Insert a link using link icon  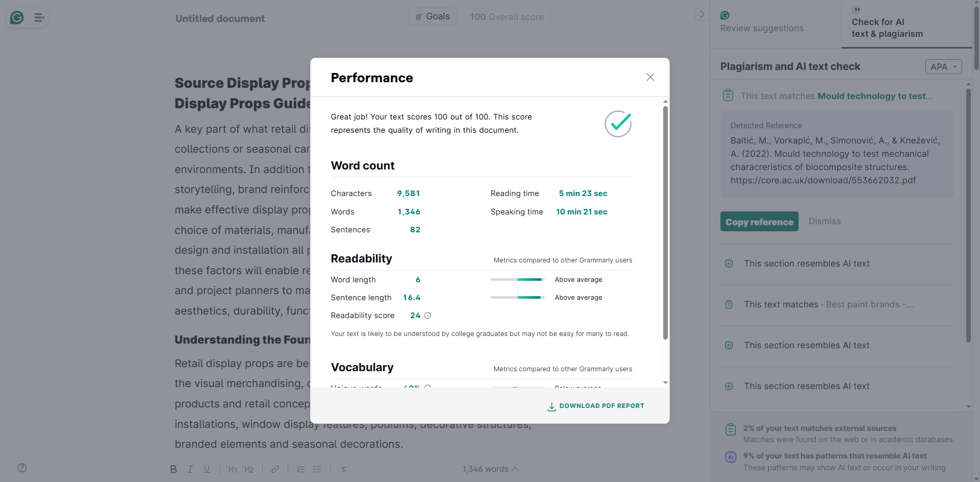point(275,469)
